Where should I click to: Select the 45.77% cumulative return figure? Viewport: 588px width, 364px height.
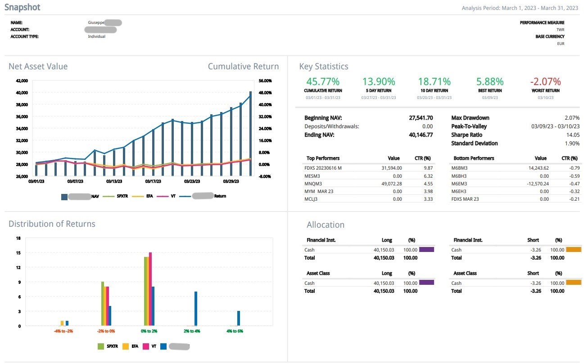tap(323, 81)
